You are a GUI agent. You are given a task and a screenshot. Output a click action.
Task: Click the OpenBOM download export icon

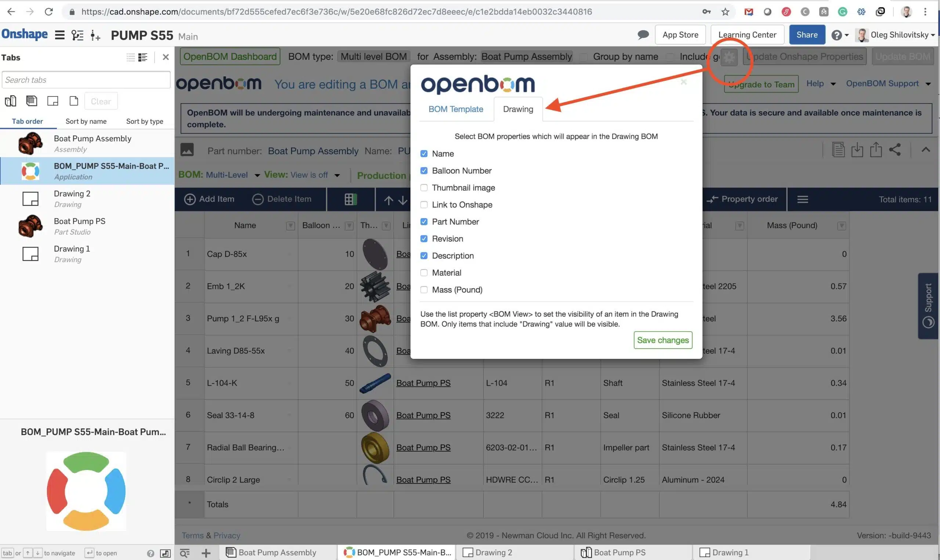857,149
